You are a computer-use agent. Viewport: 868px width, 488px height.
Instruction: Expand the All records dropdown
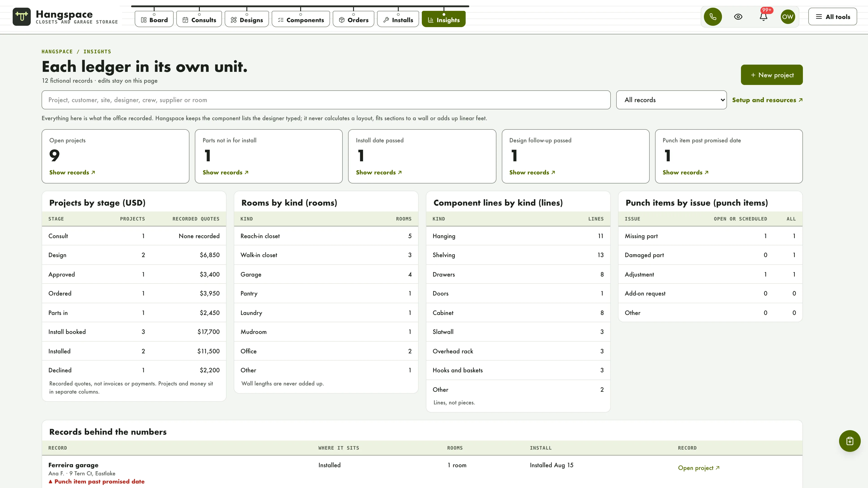[671, 100]
